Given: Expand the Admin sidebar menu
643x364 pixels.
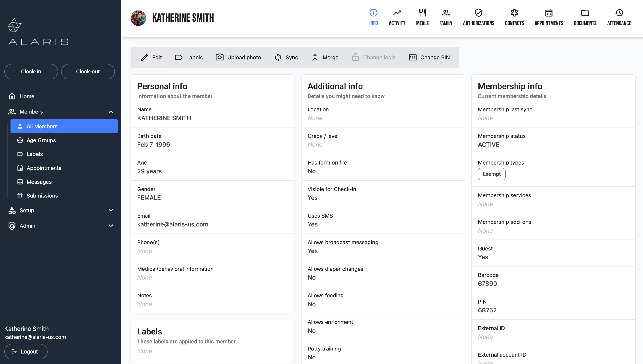Looking at the screenshot, I should click(x=111, y=226).
